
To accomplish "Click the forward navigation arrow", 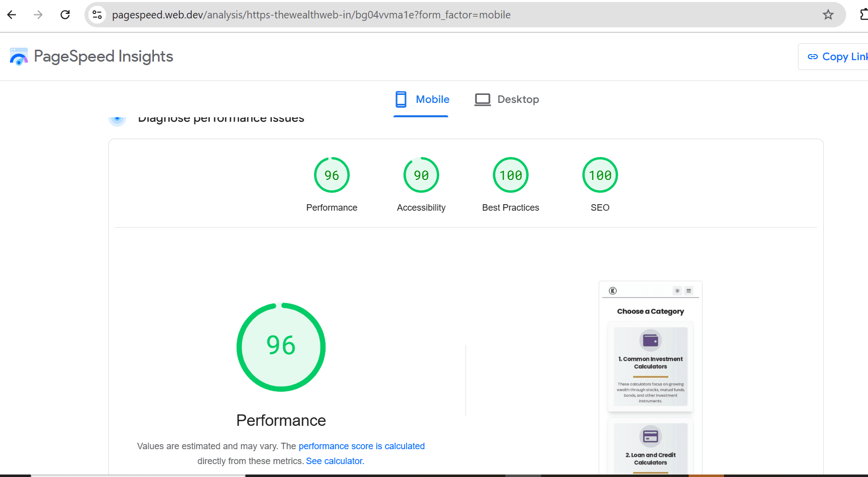I will point(38,14).
